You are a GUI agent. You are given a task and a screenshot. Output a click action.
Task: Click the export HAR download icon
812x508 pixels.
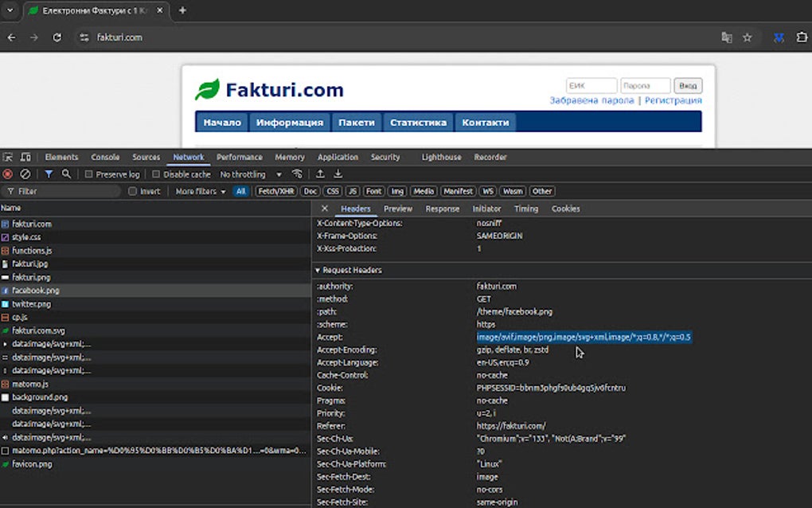338,174
